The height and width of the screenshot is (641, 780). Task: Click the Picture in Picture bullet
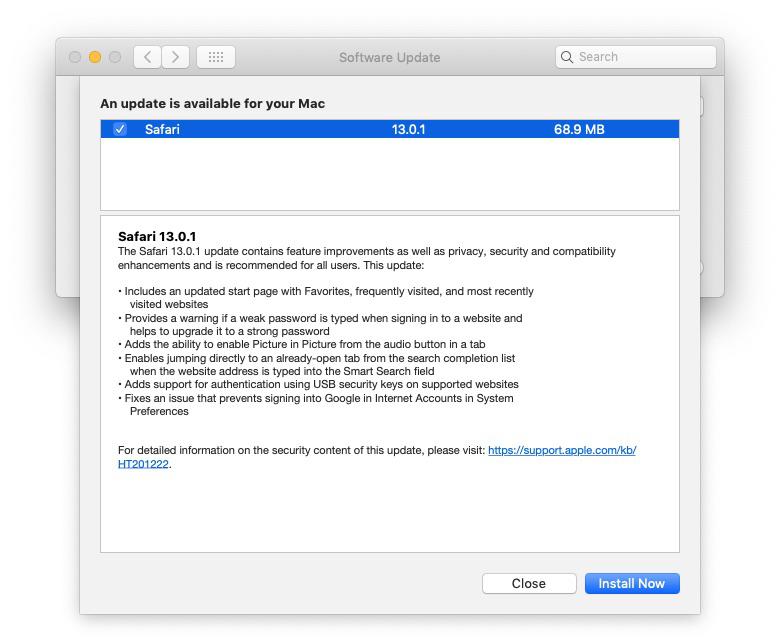point(302,345)
